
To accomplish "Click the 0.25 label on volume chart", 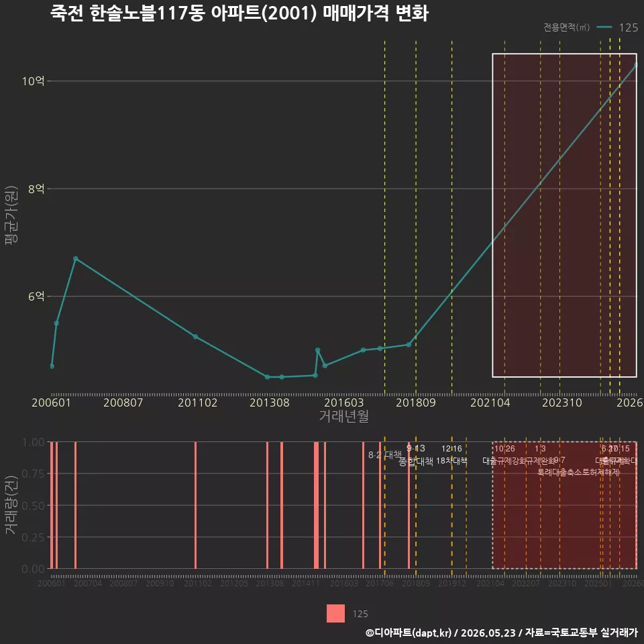I will pyautogui.click(x=33, y=537).
